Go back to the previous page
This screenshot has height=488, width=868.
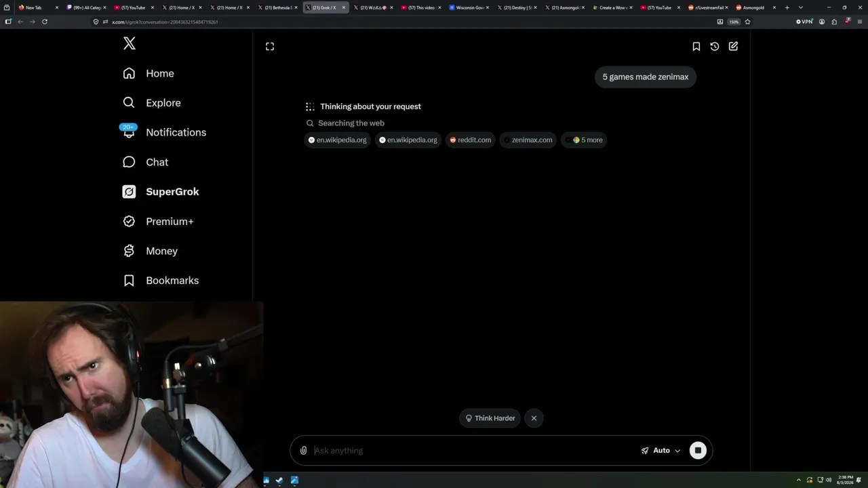click(20, 22)
